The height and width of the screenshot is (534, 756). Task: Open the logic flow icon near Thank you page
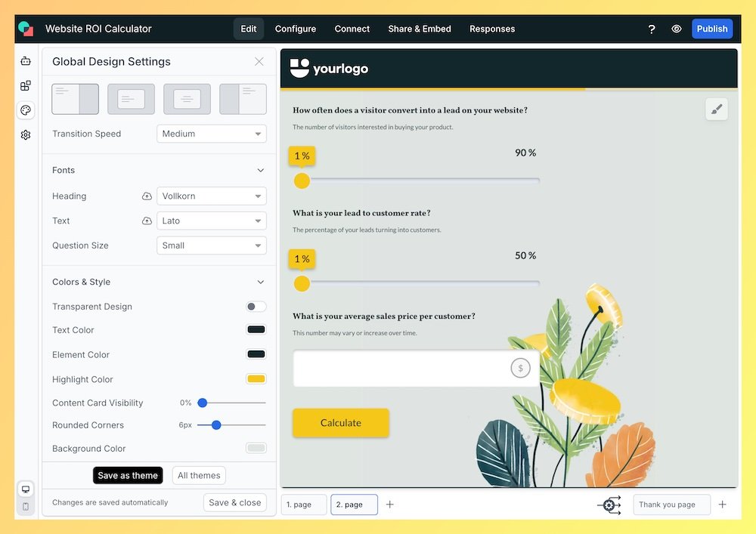[x=609, y=505]
